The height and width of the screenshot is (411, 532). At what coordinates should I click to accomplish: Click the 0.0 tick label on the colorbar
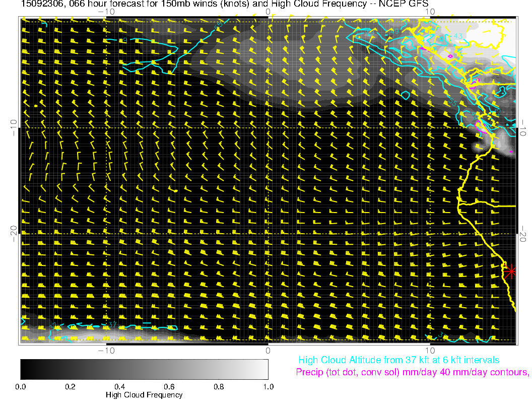21,387
